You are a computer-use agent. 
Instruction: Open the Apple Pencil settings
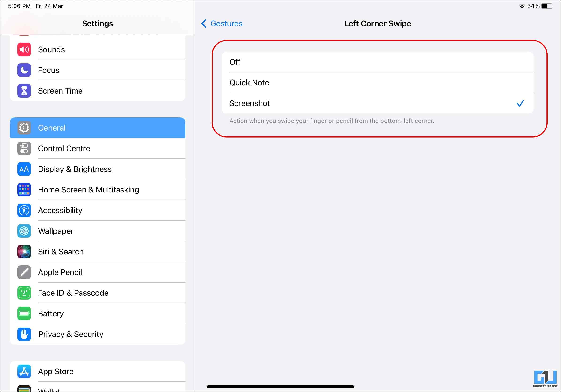tap(97, 272)
